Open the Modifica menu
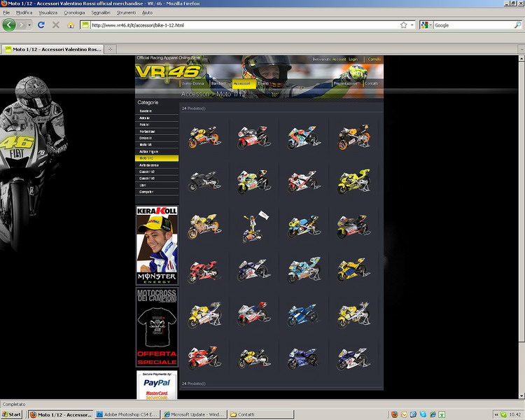This screenshot has height=420, width=525. click(x=24, y=13)
